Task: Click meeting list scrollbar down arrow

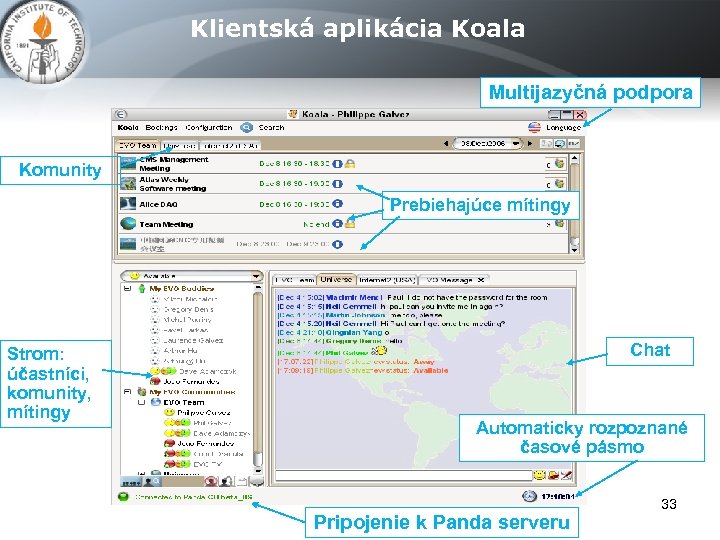Action: 574,249
